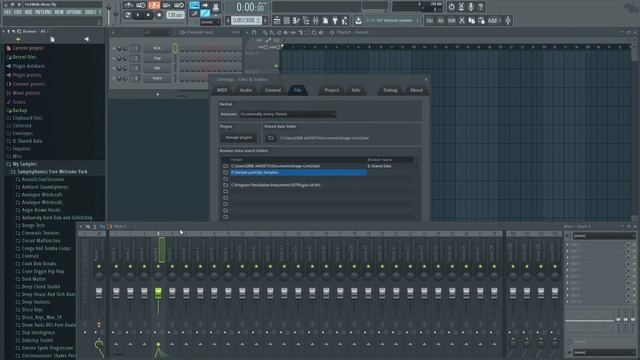Enable the orange highlighted metronome-area toolbar icon

[154, 5]
